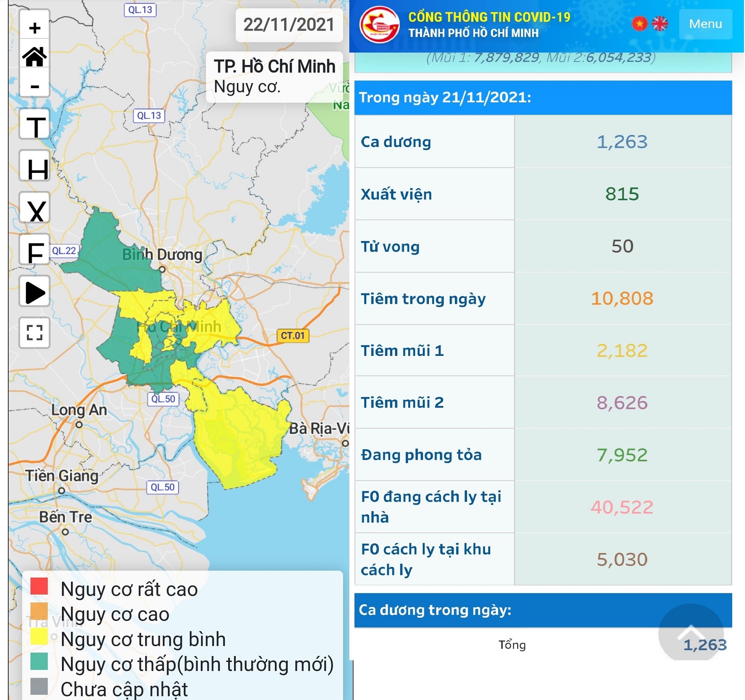The height and width of the screenshot is (700, 745).
Task: Click the Ho Chi Minh City portal logo
Action: 380,25
